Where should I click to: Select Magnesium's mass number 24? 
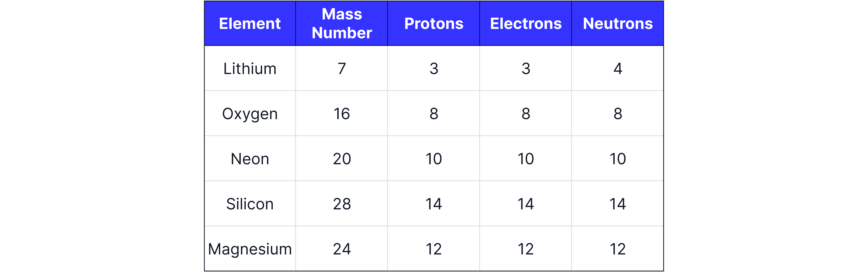coord(342,249)
